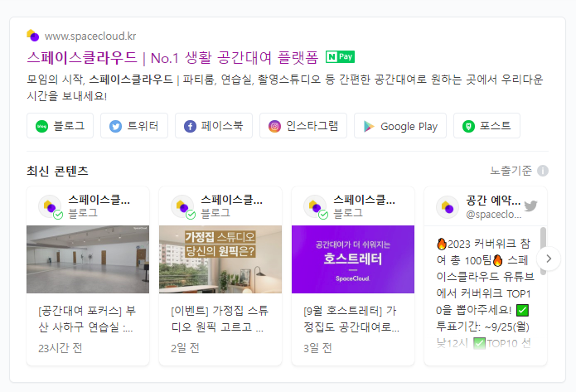
Task: Open the empty practice room thumbnail
Action: click(88, 259)
